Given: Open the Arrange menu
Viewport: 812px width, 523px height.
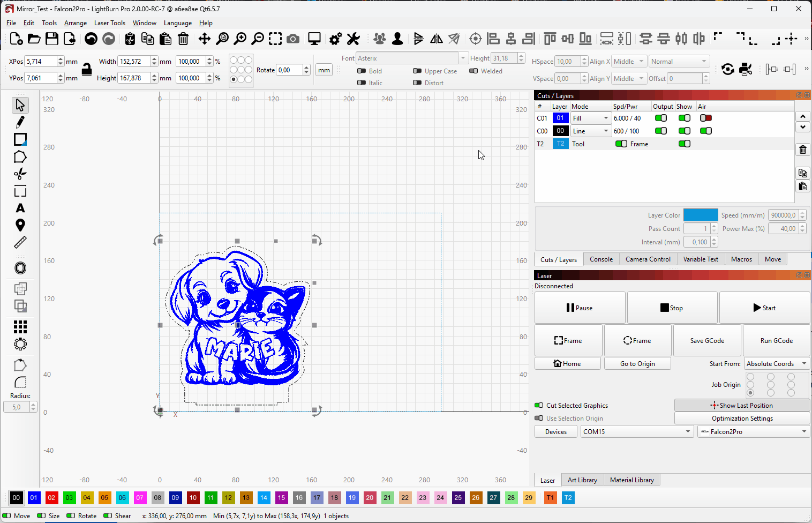Looking at the screenshot, I should pyautogui.click(x=76, y=23).
